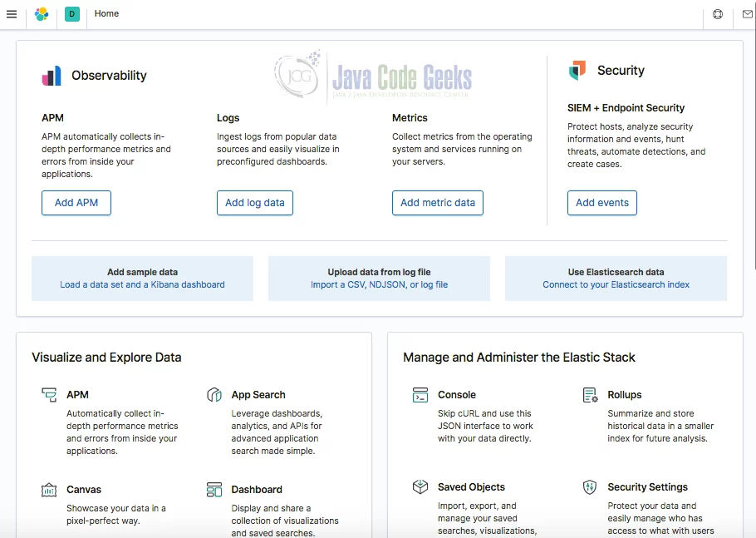Click the Console terminal icon
The image size is (756, 538).
click(420, 395)
